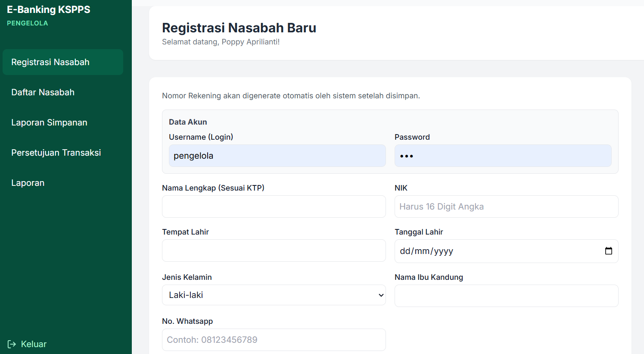This screenshot has height=354, width=644.
Task: Focus the Tempat Lahir text field
Action: point(274,251)
